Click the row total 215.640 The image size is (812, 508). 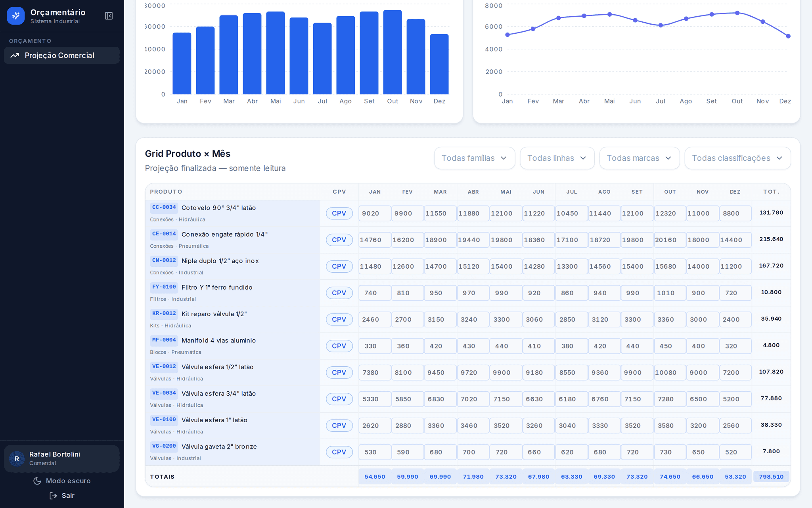pyautogui.click(x=771, y=239)
